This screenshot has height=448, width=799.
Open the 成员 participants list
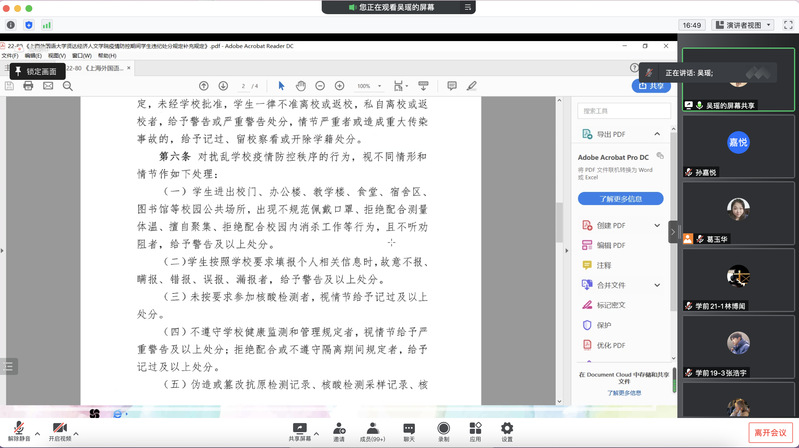372,432
